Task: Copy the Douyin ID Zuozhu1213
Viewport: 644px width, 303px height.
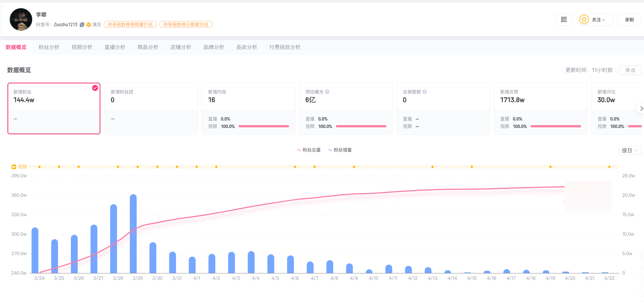Action: click(x=82, y=25)
